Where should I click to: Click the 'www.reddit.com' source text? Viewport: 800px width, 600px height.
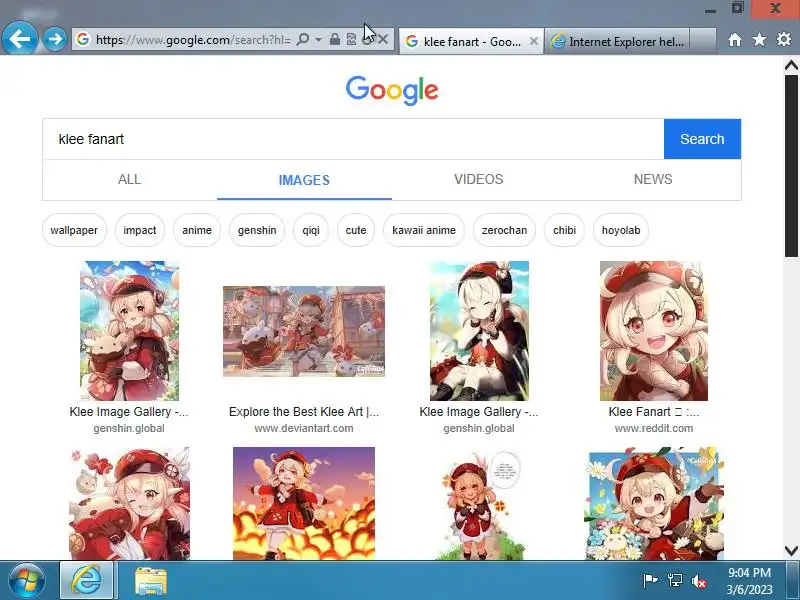[x=654, y=429]
